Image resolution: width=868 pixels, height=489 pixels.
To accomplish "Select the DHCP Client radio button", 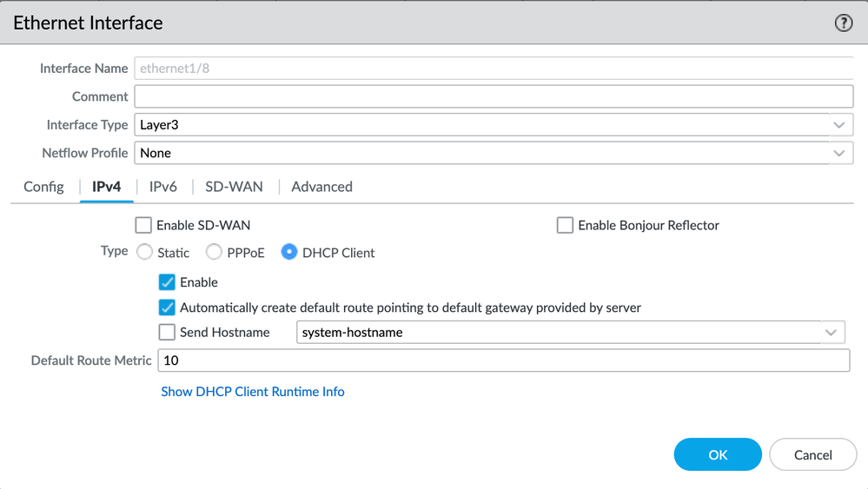I will click(289, 253).
